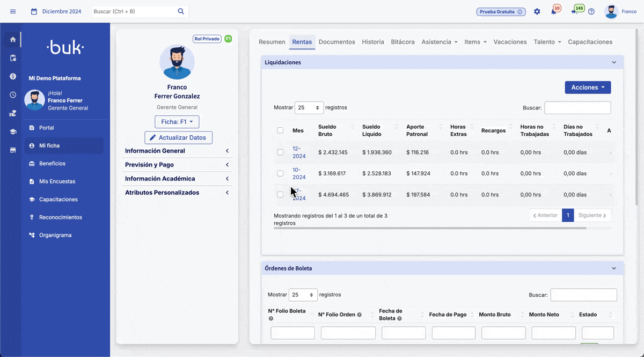Switch to the Bitácora tab
This screenshot has height=357, width=644.
(402, 42)
